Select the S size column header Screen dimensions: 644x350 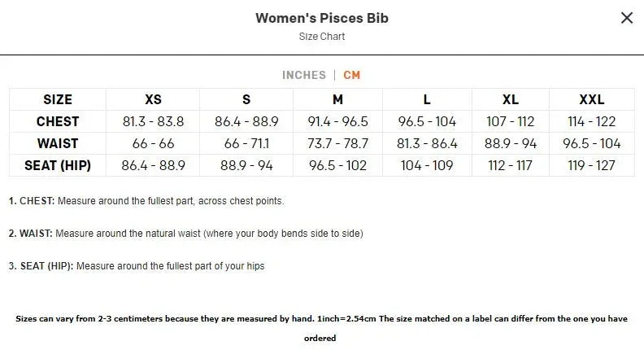click(246, 100)
